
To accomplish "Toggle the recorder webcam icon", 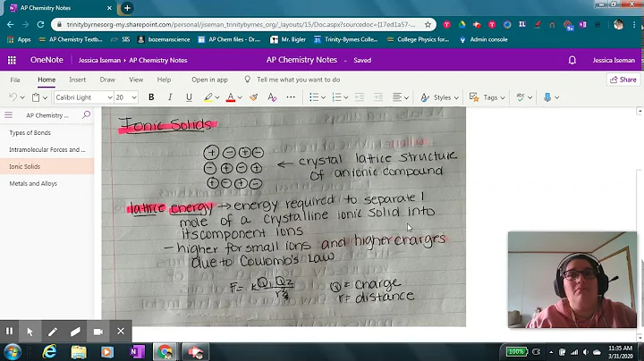I will pyautogui.click(x=98, y=331).
